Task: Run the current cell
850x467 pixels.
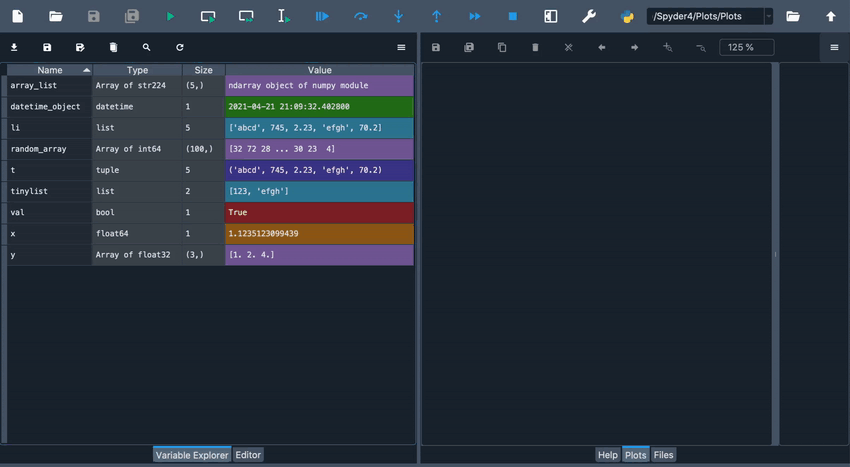Action: 208,16
